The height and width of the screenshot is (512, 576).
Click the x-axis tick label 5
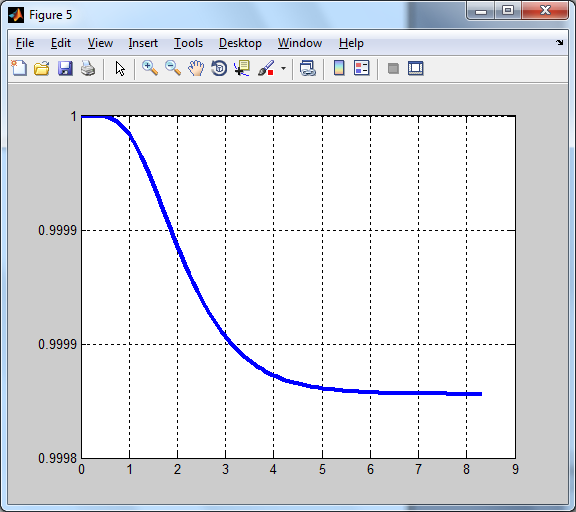click(322, 469)
